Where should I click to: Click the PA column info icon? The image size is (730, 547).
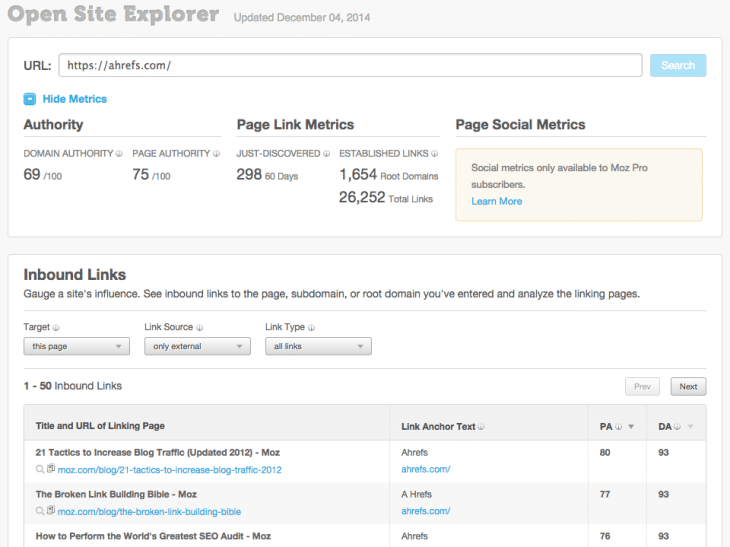(618, 426)
